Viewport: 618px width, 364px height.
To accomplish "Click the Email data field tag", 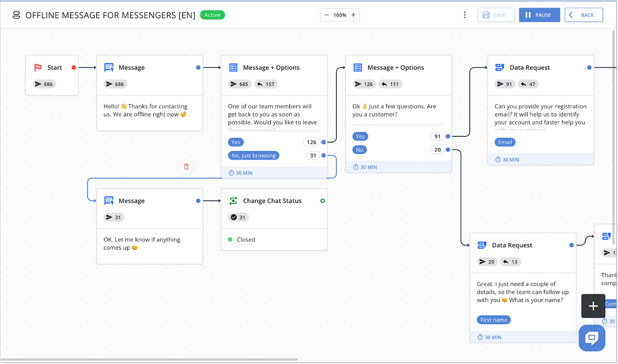I will tap(505, 142).
